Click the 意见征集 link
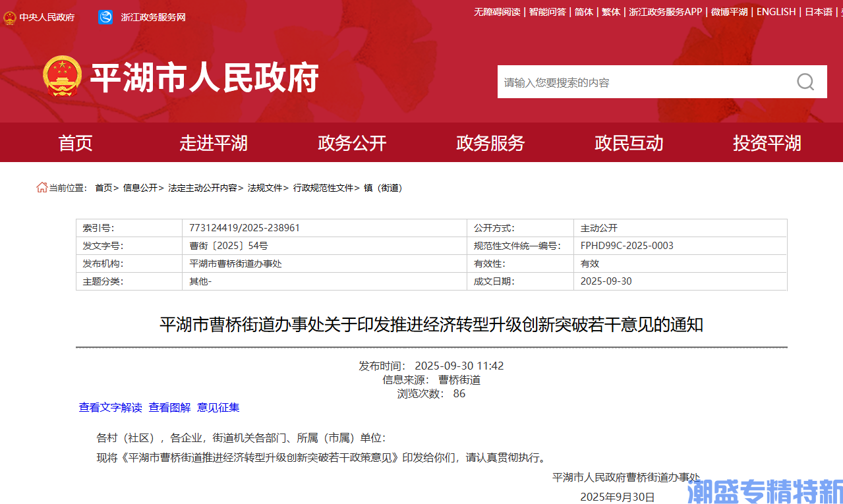 218,408
